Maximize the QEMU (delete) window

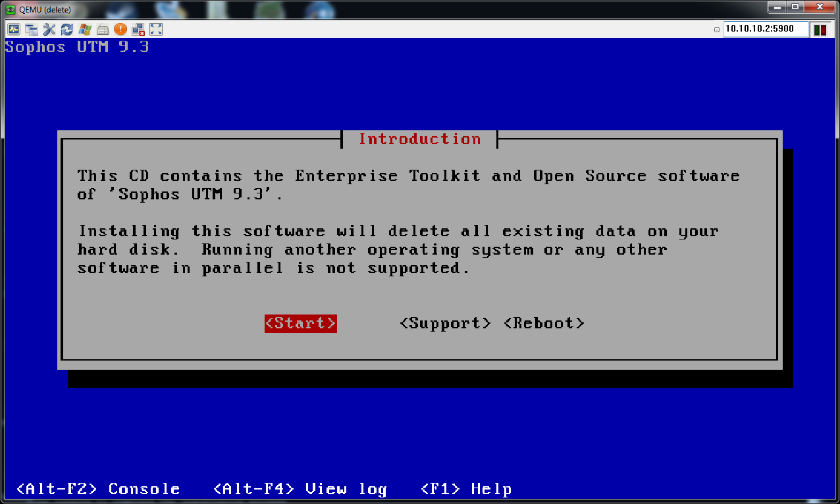point(796,7)
